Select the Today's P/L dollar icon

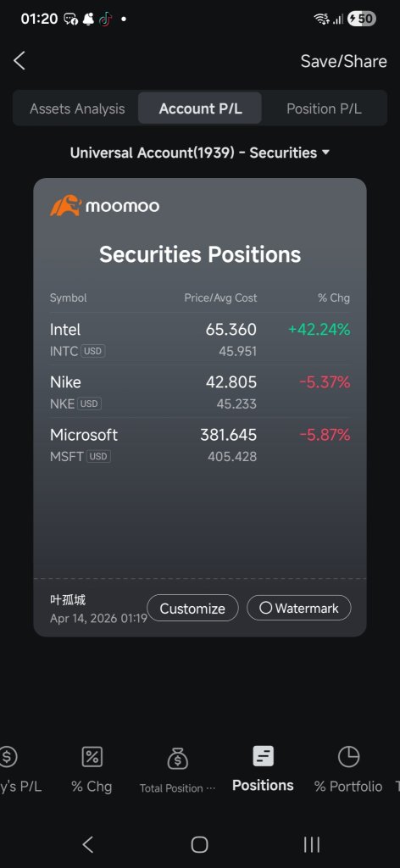click(8, 757)
